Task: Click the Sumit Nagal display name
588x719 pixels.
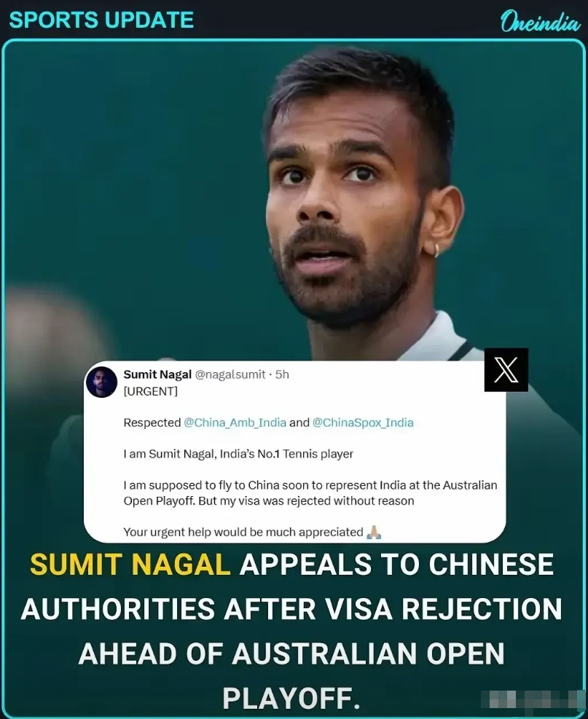Action: tap(157, 374)
